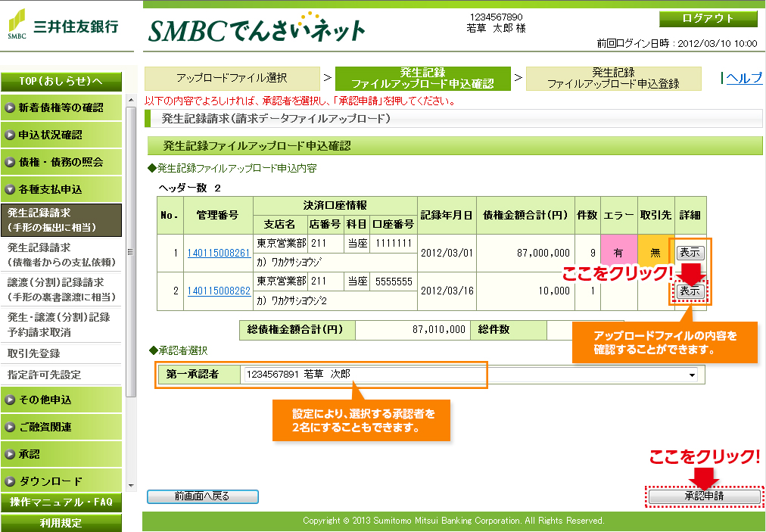Click the SMBCでんさいネット logo

257,28
